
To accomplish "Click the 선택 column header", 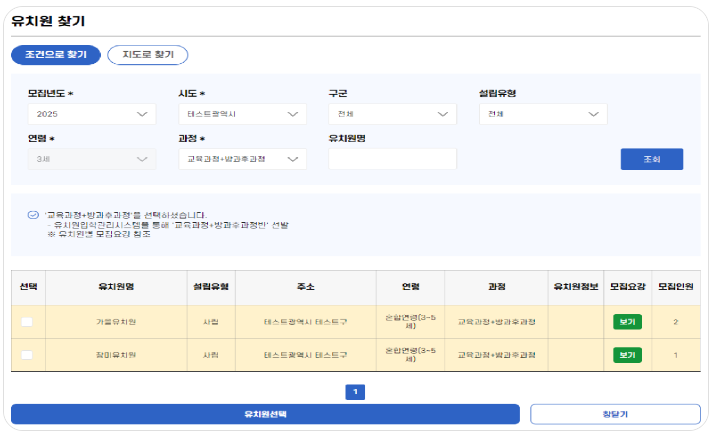I will pos(28,287).
